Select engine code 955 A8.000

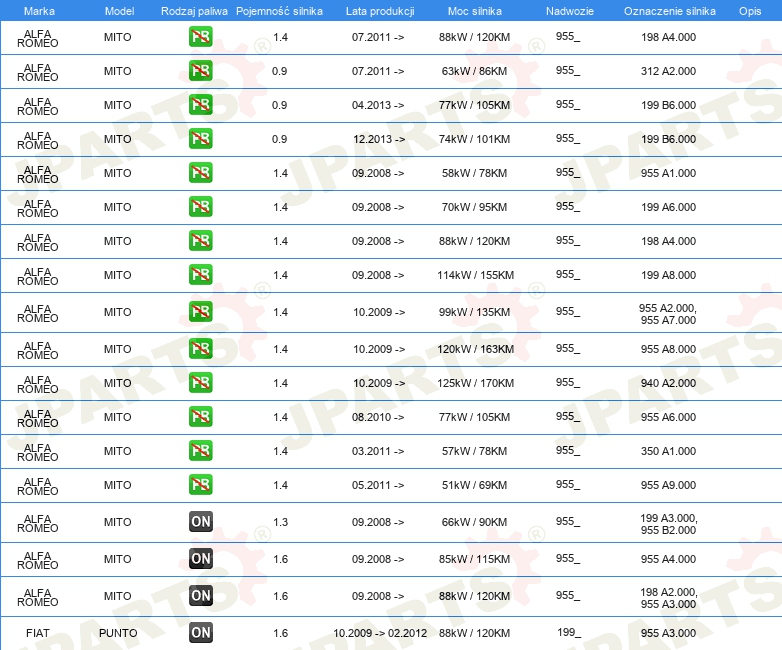[x=668, y=349]
